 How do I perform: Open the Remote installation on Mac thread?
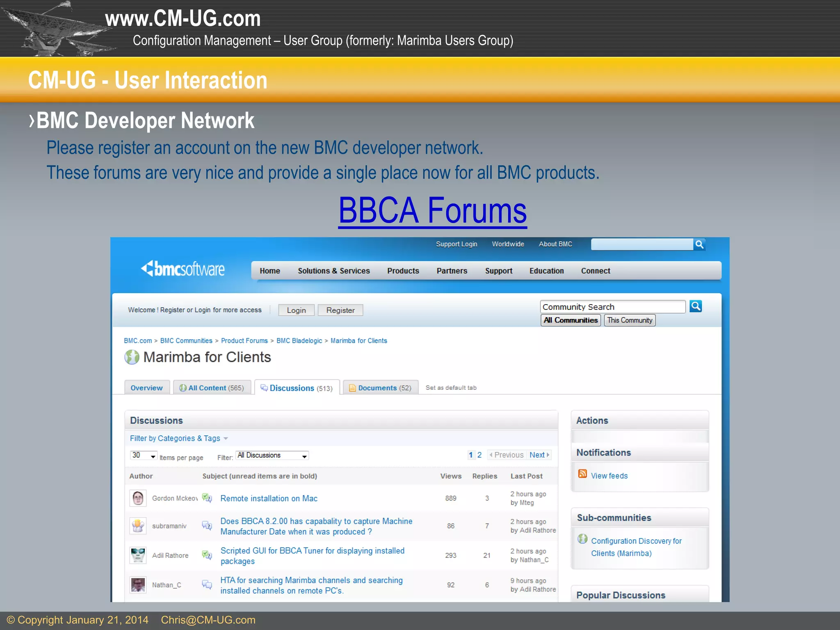click(x=269, y=498)
